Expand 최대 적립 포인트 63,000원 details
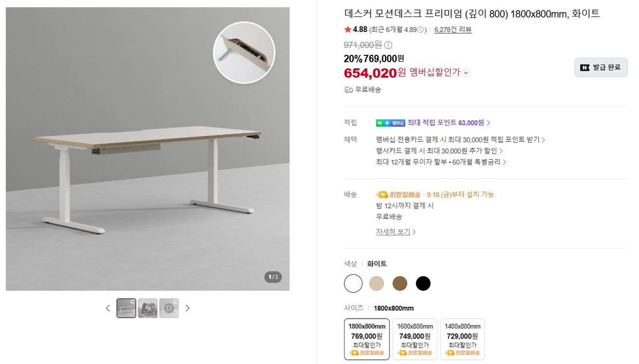The width and height of the screenshot is (639, 364). click(448, 123)
